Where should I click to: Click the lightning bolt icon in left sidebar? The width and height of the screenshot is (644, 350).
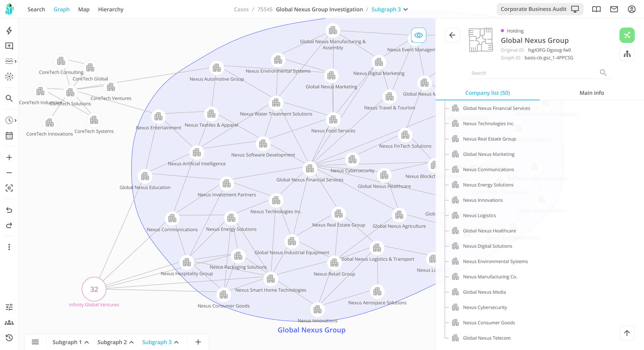tap(9, 31)
